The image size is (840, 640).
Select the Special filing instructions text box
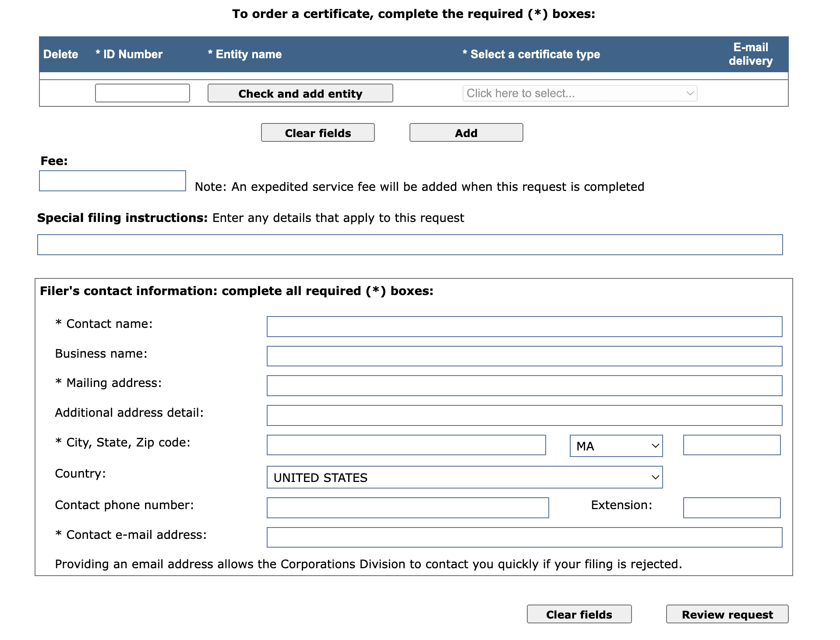coord(409,244)
